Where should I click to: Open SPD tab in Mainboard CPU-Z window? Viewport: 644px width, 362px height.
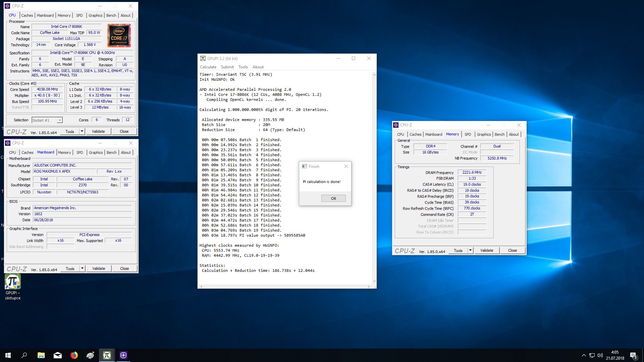(x=79, y=153)
